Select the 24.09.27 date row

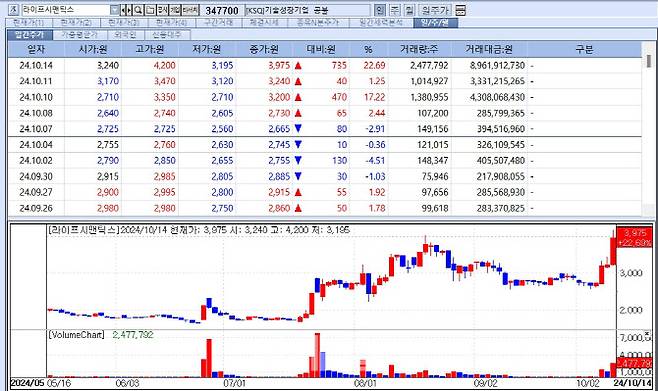pyautogui.click(x=325, y=192)
